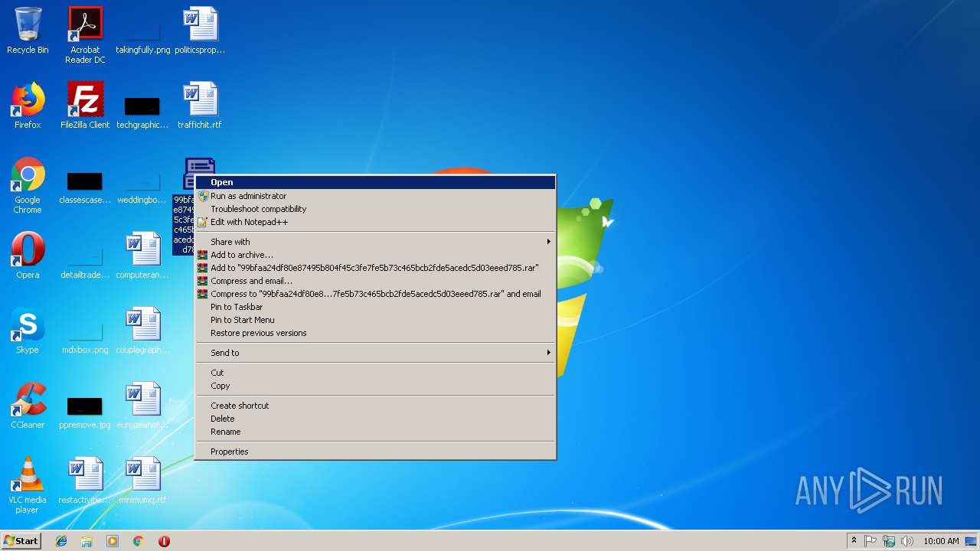Select the Acrobat Reader DC shortcut
The height and width of the screenshot is (551, 980).
pyautogui.click(x=85, y=35)
